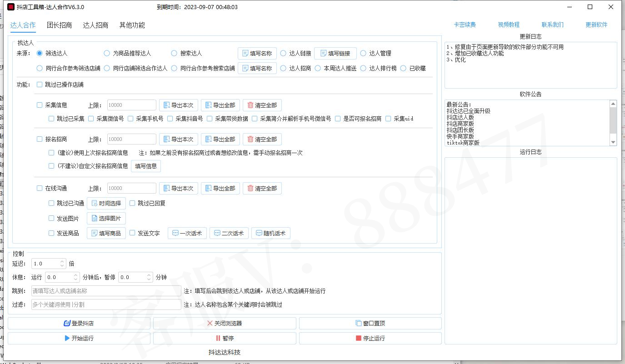Click 清空全部 in the 报名招商 row
Viewport: 625px width, 364px height.
click(x=262, y=139)
